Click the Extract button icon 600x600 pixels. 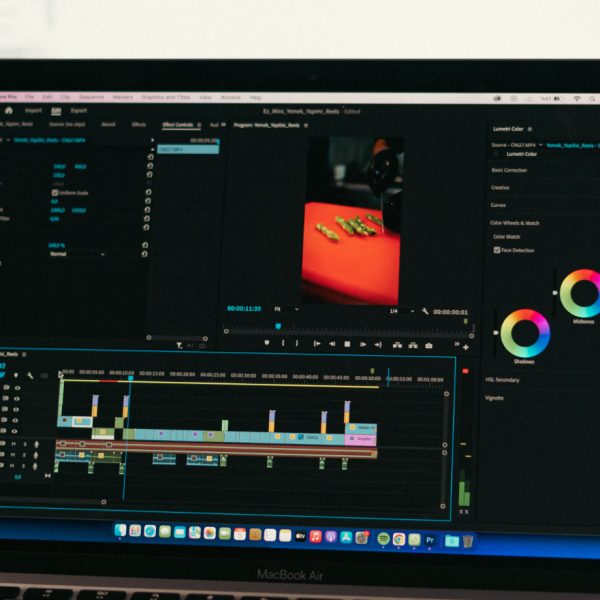coord(412,346)
